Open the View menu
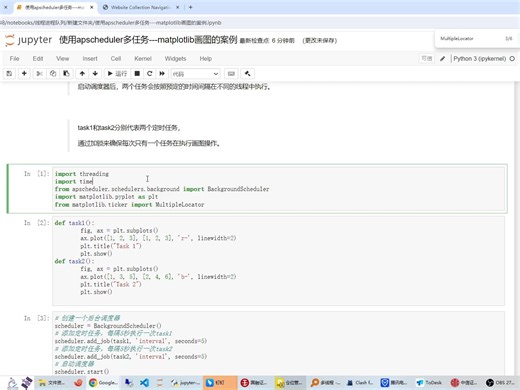The image size is (520, 390). pos(62,59)
